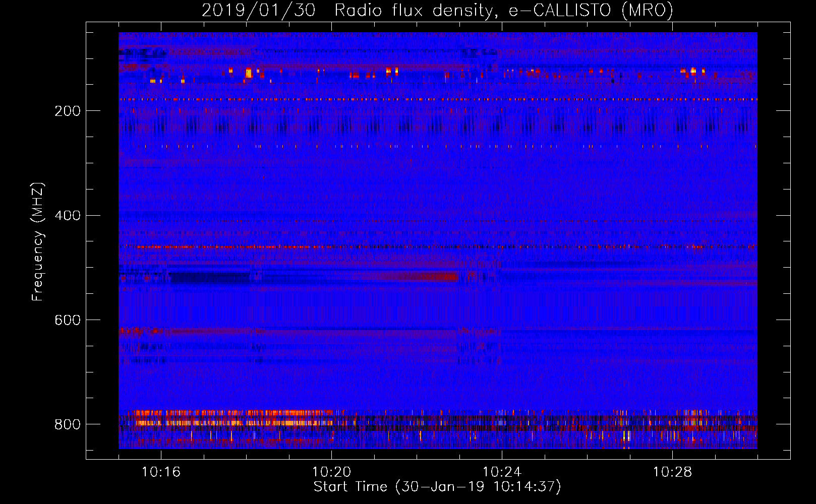
Task: Click the 200 frequency tick label
Action: point(68,111)
